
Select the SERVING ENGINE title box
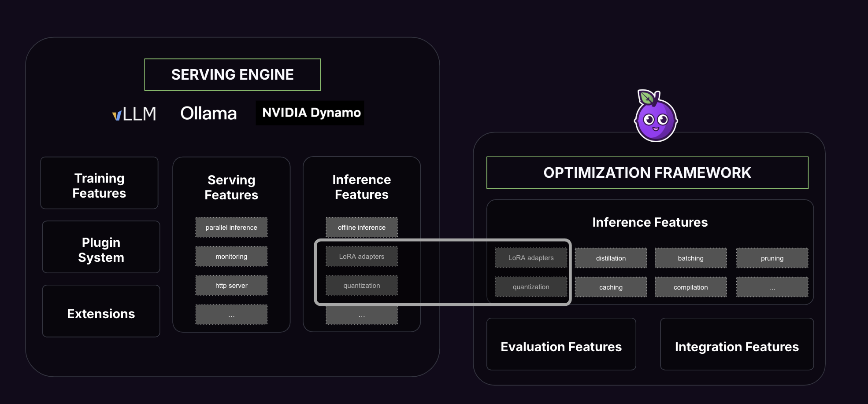tap(232, 75)
